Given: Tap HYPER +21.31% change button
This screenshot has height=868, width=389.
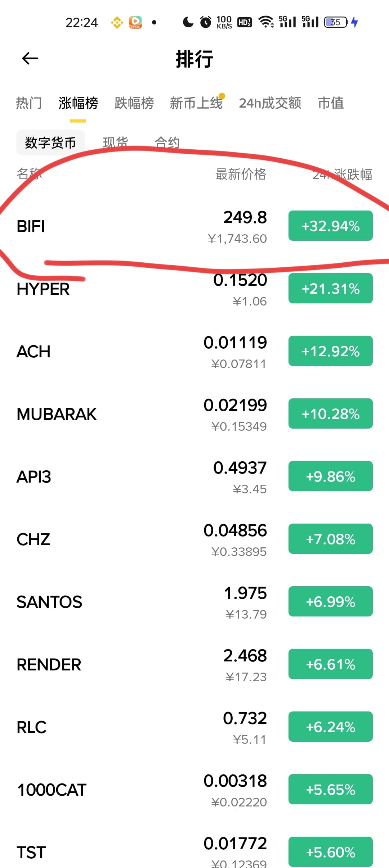Looking at the screenshot, I should 330,288.
